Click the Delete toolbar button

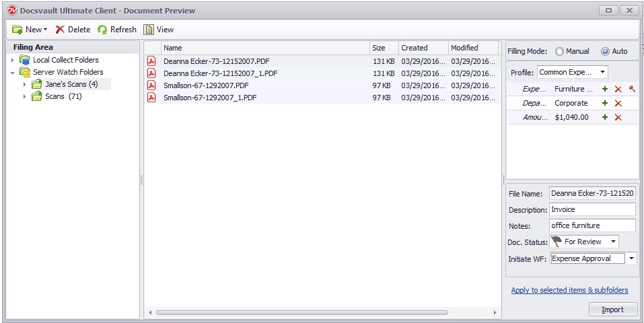72,30
